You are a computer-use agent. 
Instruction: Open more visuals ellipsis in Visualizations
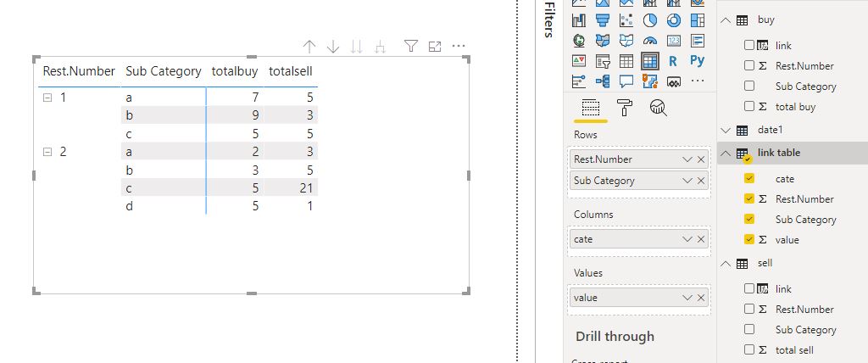pyautogui.click(x=698, y=81)
